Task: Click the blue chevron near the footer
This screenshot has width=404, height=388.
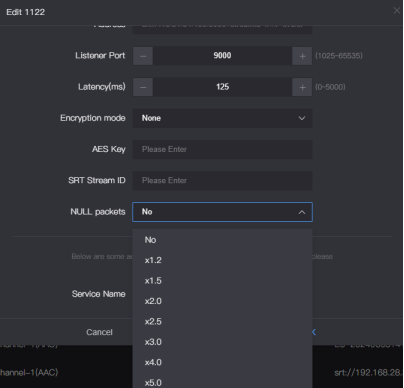Action: tap(314, 332)
